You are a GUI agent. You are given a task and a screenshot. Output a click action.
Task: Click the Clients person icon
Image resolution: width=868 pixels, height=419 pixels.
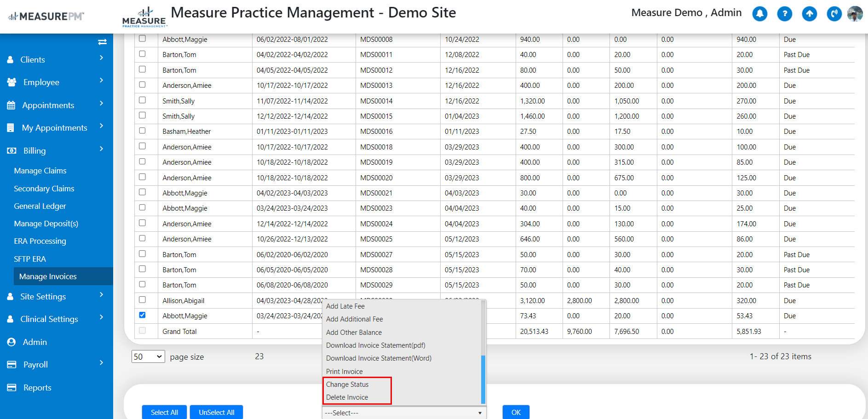pos(10,60)
